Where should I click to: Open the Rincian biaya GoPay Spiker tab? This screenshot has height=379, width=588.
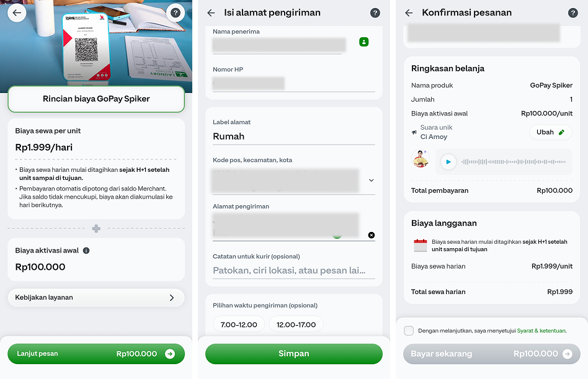[96, 99]
